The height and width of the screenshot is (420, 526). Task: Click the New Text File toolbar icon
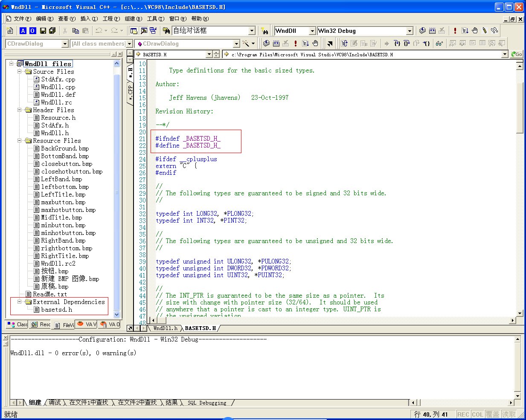tap(10, 31)
